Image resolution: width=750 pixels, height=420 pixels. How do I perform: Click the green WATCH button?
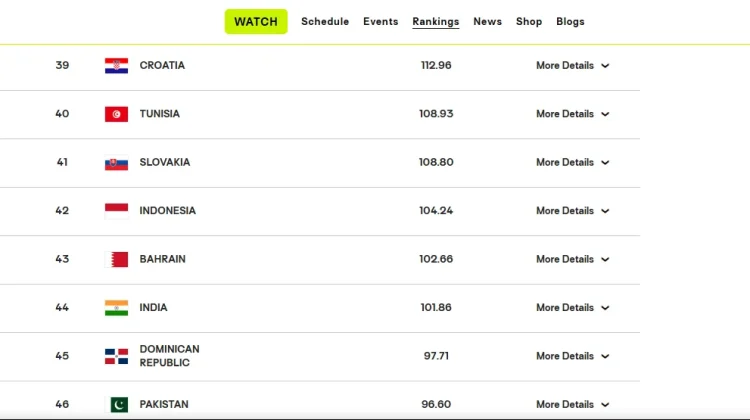(256, 22)
